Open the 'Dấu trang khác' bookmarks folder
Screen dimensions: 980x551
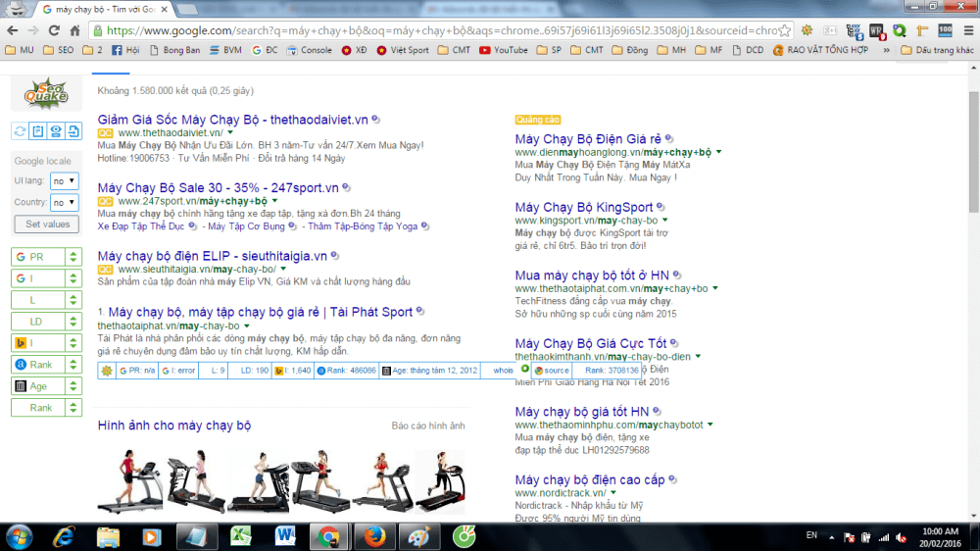[x=937, y=50]
